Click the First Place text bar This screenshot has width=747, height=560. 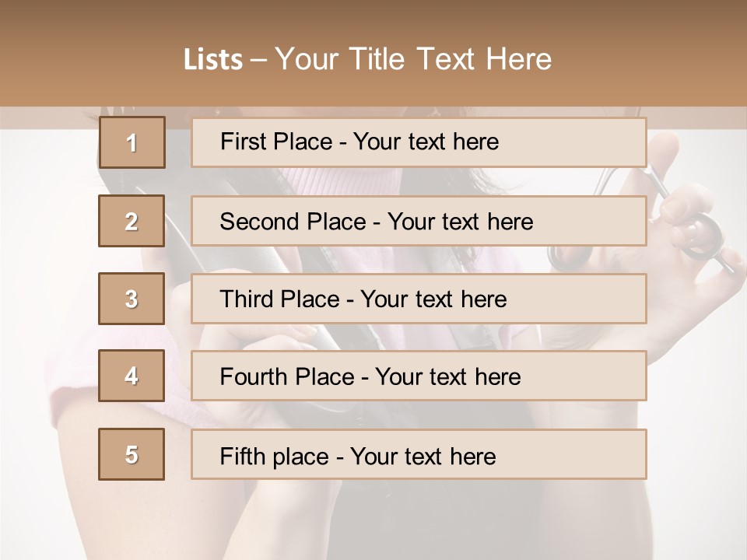coord(419,142)
